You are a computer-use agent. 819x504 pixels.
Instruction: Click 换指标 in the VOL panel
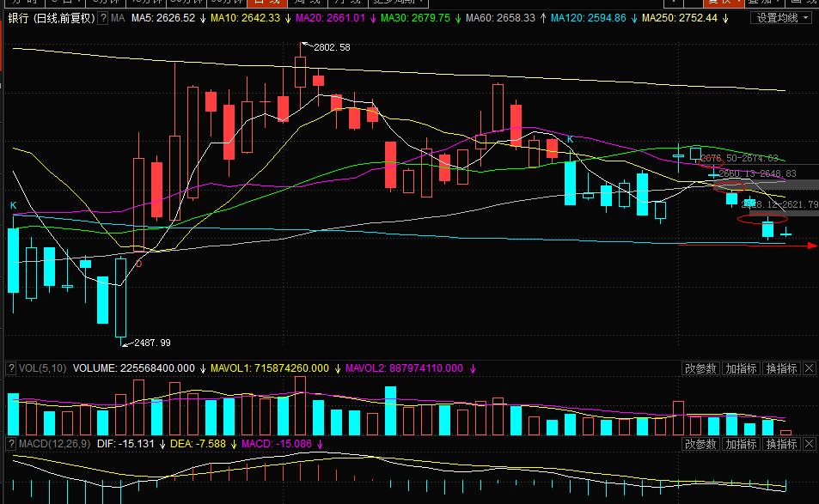point(781,368)
